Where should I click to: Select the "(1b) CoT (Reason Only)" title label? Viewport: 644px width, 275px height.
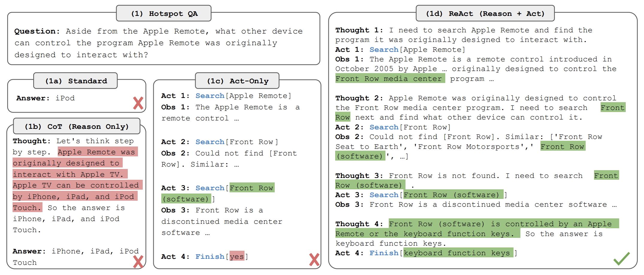tap(77, 126)
